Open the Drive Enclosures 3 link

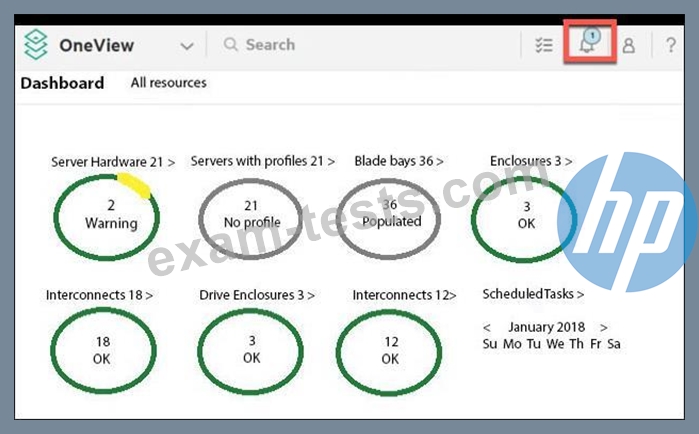click(x=257, y=295)
